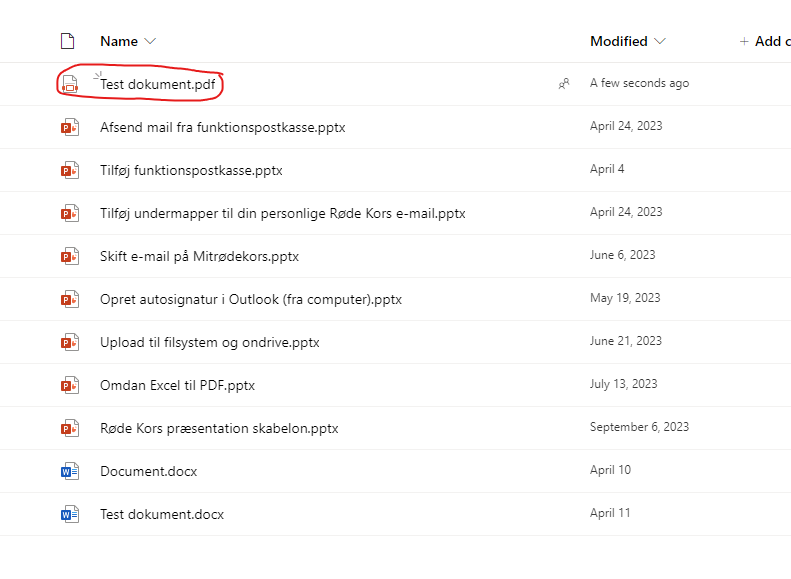The width and height of the screenshot is (791, 579).
Task: Open Upload til filsystem og ondrive.pptx
Action: [x=210, y=342]
